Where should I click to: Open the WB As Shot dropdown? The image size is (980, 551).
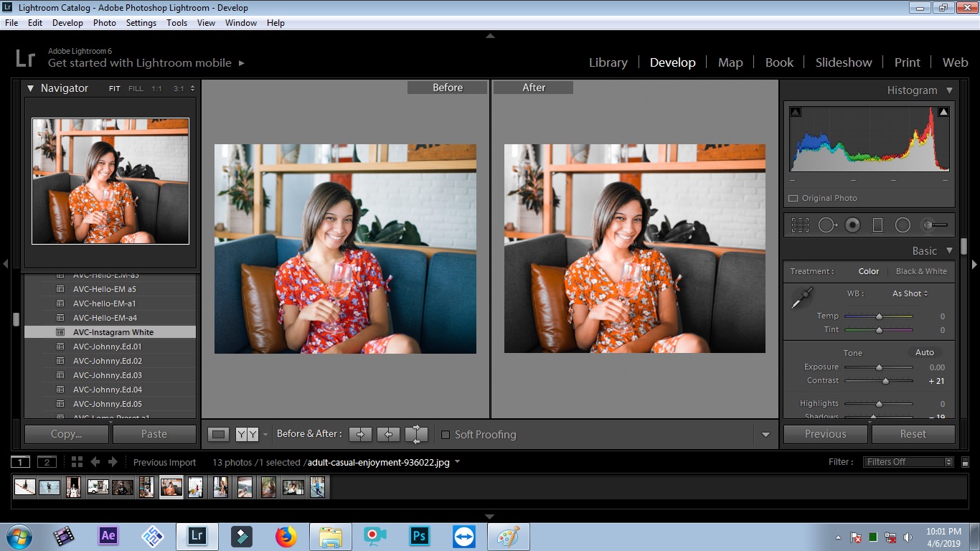(910, 293)
